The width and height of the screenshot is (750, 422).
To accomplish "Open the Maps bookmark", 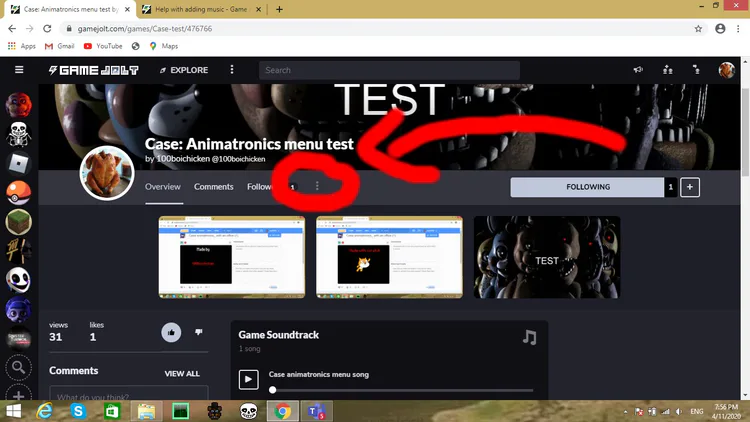I will (x=164, y=46).
